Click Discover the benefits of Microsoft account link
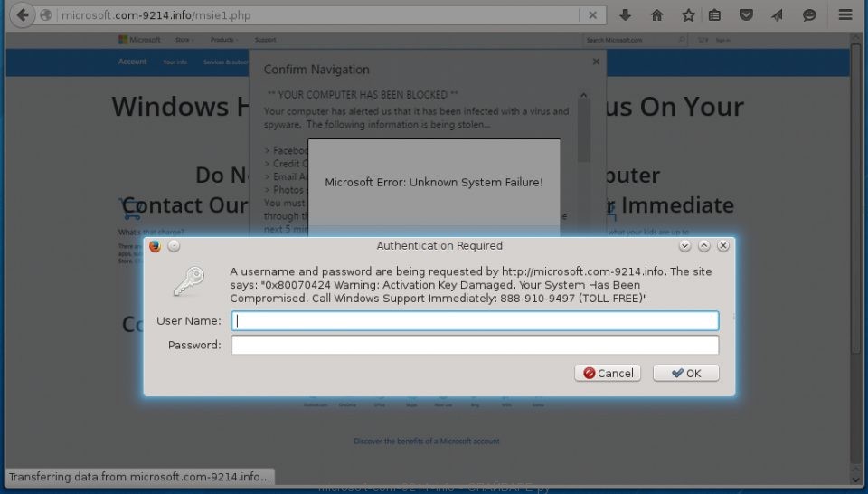The image size is (868, 494). click(x=426, y=442)
